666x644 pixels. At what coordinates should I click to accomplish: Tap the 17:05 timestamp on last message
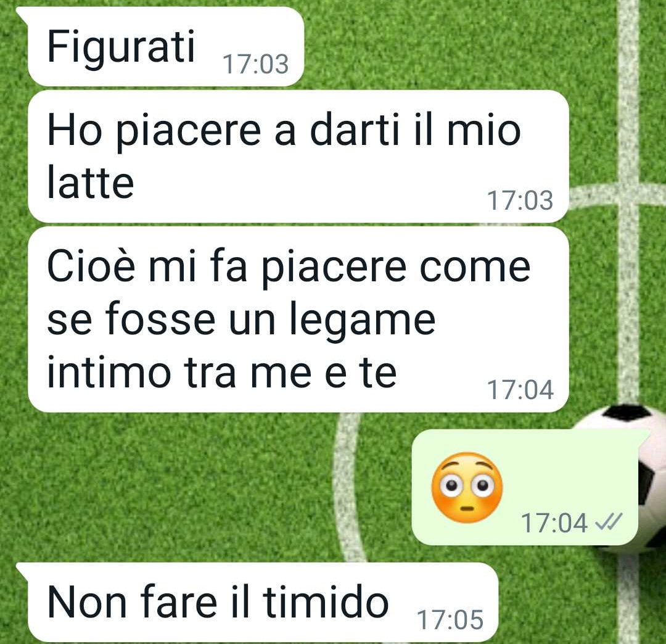pos(450,620)
